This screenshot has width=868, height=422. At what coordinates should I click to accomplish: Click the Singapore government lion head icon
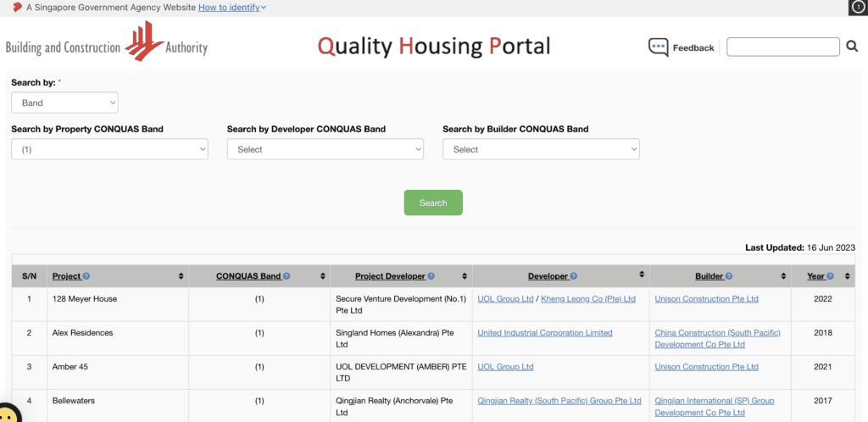click(17, 7)
